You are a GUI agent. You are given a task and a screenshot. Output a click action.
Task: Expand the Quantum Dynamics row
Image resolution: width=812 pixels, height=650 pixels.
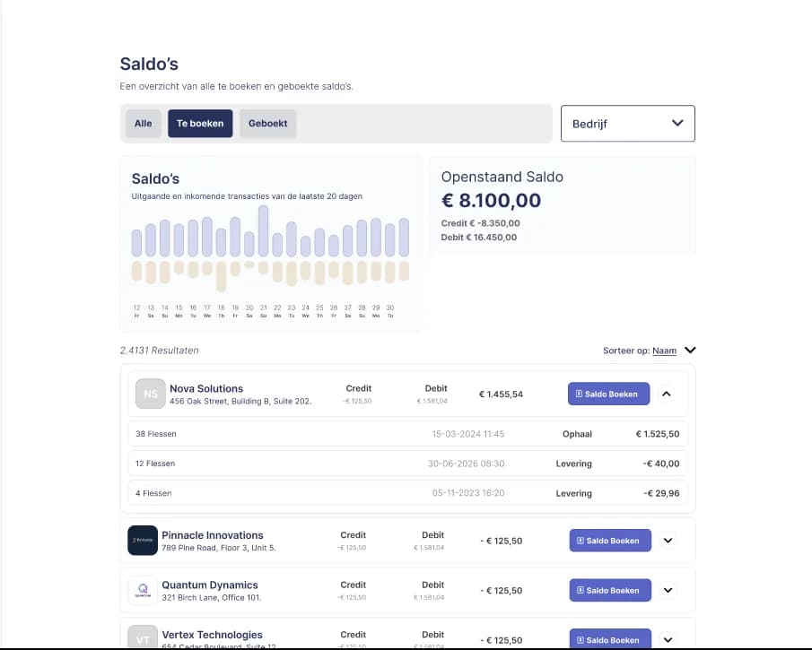668,590
